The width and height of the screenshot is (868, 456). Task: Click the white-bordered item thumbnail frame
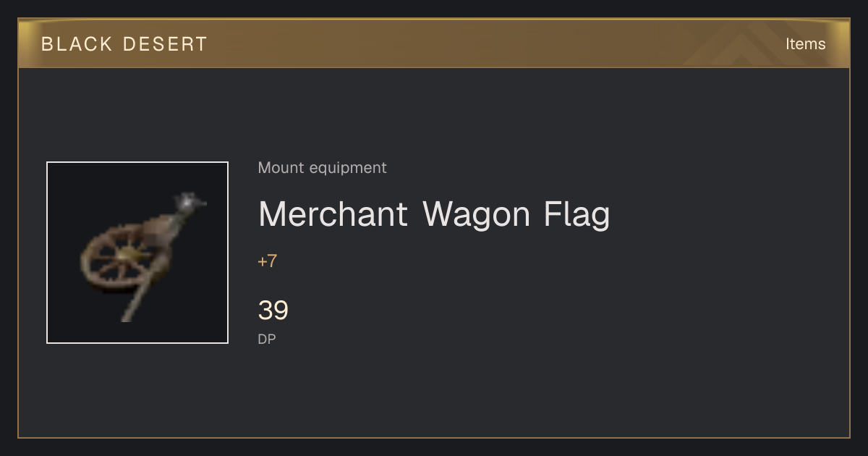click(x=137, y=253)
